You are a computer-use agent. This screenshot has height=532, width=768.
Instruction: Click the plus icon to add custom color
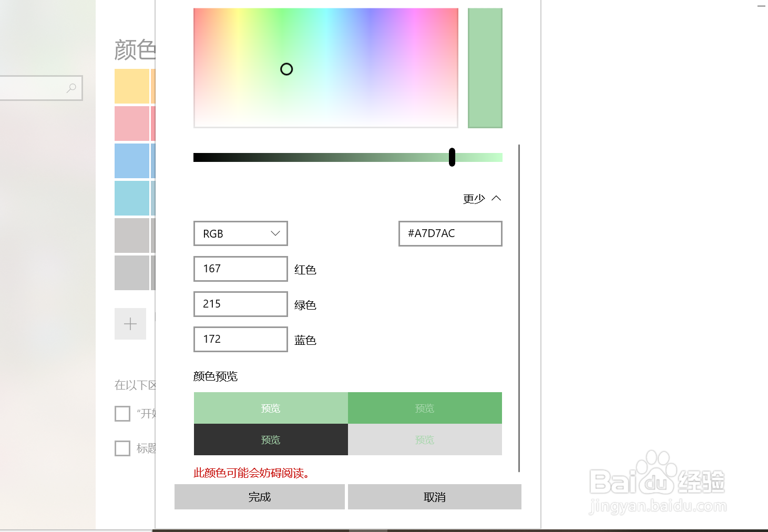coord(130,324)
